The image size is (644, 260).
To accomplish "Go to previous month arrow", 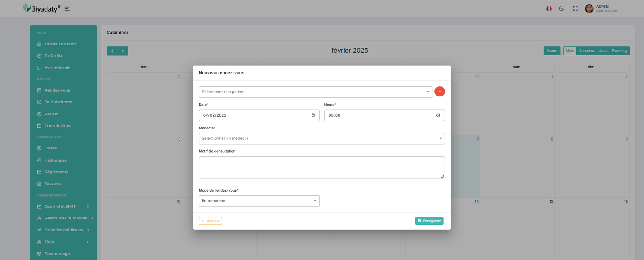I will pyautogui.click(x=112, y=51).
